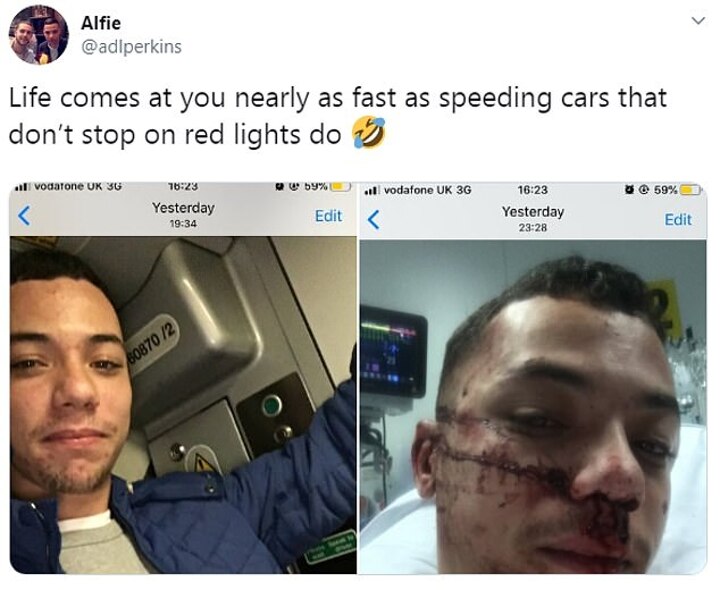
Task: Click the laughing emoji in tweet text
Action: tap(368, 132)
